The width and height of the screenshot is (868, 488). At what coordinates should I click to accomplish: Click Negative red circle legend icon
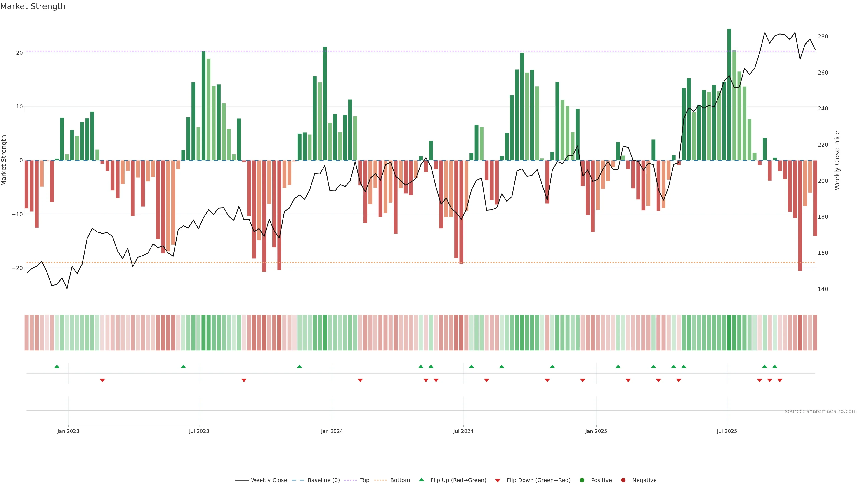tap(623, 480)
